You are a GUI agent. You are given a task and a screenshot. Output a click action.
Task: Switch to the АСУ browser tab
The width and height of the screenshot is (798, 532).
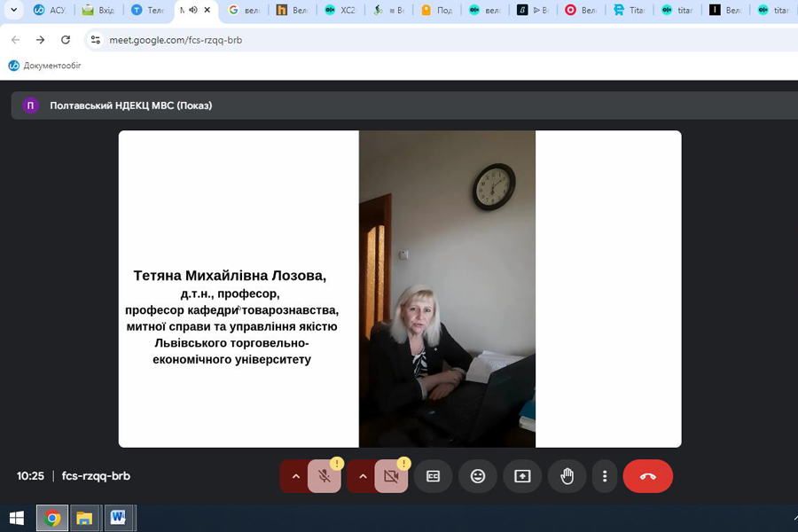49,11
